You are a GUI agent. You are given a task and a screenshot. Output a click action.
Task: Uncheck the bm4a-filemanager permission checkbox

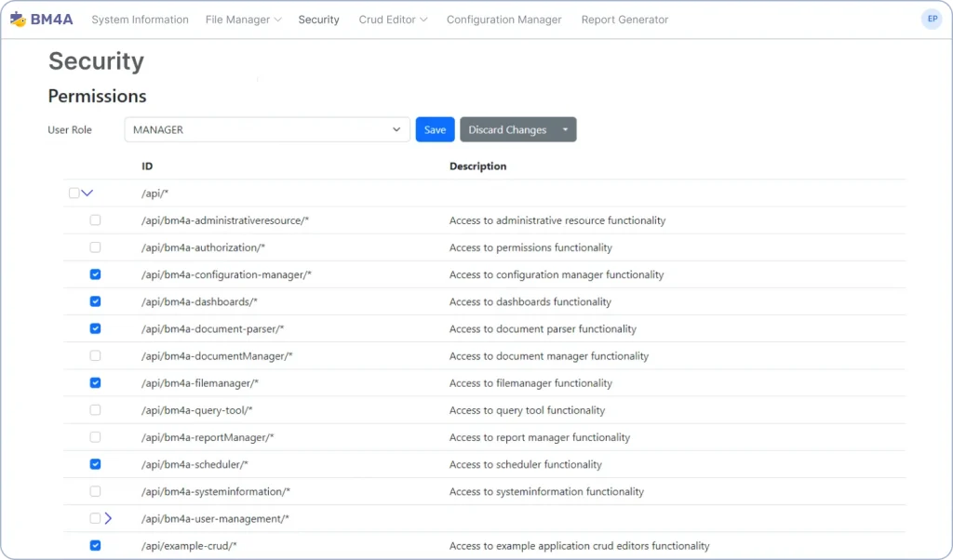point(96,382)
